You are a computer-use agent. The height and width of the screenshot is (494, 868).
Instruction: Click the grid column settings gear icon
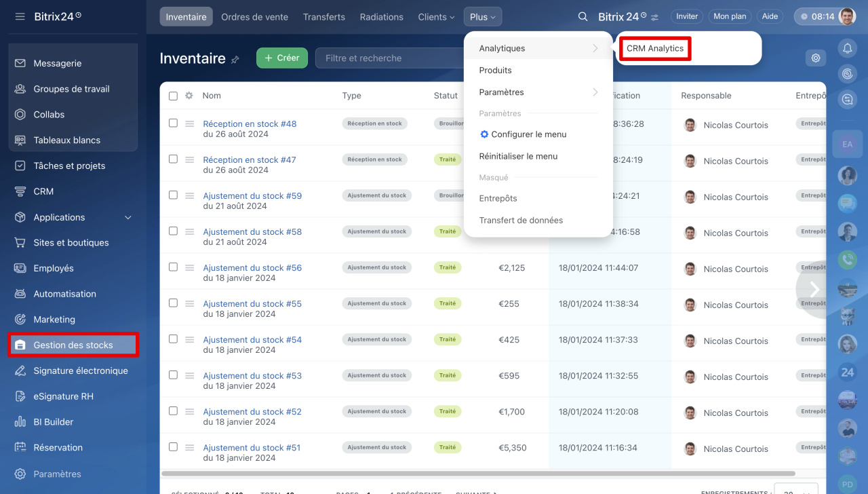tap(189, 96)
